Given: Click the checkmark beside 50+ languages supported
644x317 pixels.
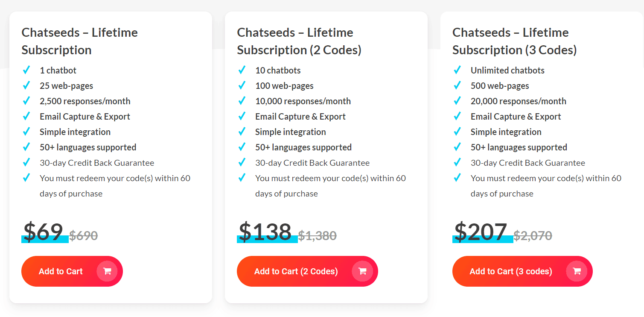Looking at the screenshot, I should click(x=26, y=147).
